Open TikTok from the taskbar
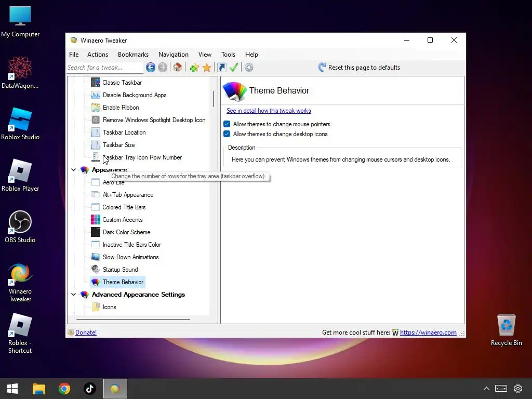Viewport: 532px width, 399px height. click(89, 389)
